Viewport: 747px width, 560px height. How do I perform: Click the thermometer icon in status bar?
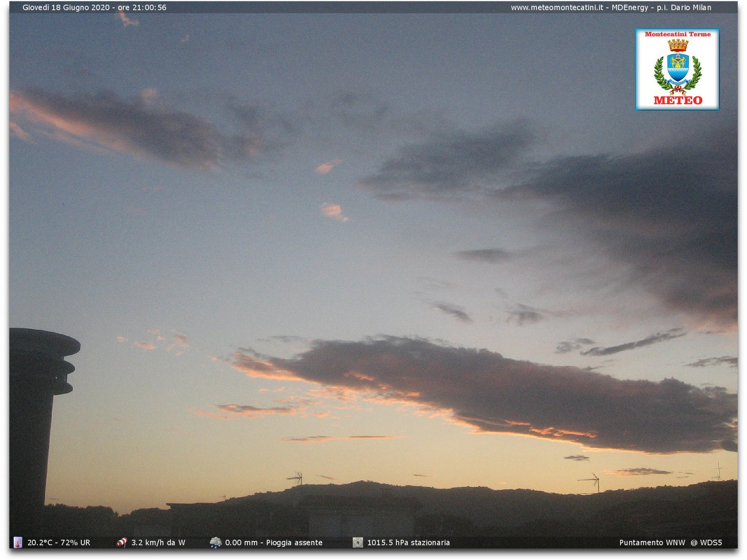click(18, 542)
